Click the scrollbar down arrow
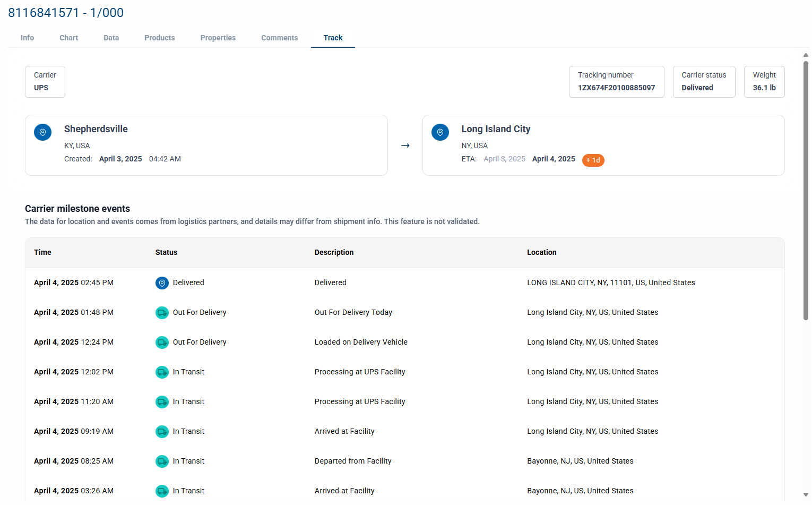Viewport: 812px width, 505px height. (x=806, y=495)
